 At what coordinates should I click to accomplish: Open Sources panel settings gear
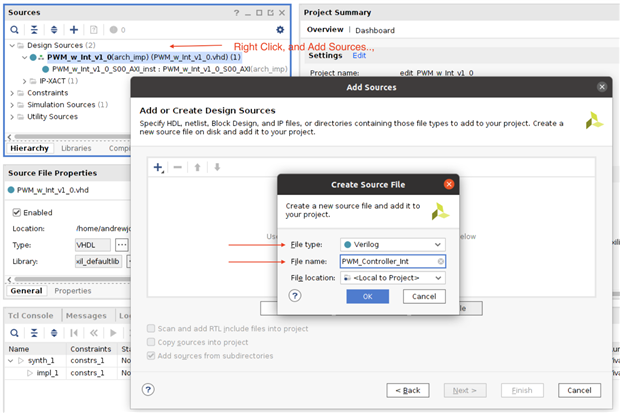tap(280, 30)
